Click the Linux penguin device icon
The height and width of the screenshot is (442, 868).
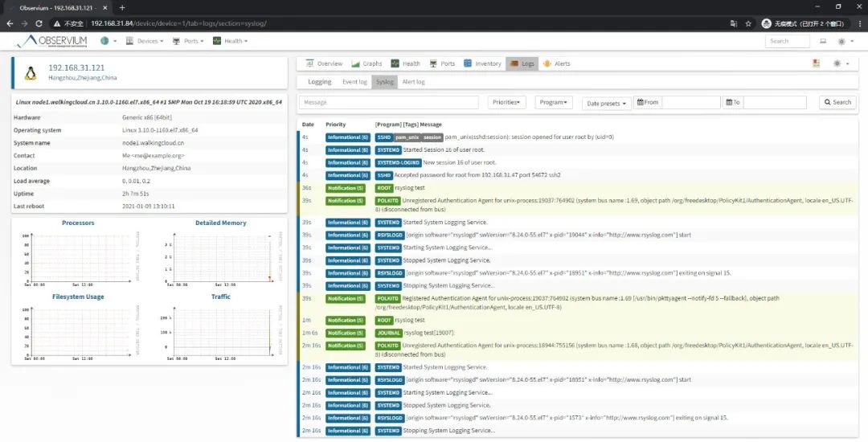click(x=31, y=73)
